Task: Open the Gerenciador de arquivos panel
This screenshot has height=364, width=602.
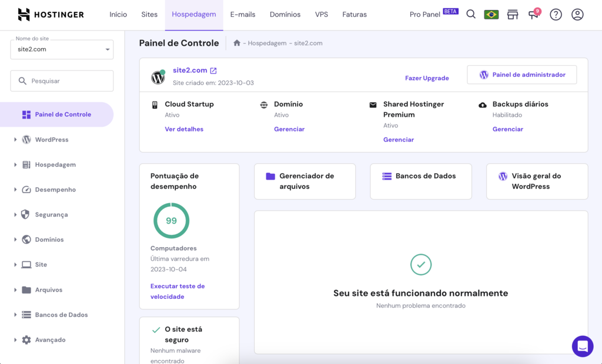Action: point(305,181)
